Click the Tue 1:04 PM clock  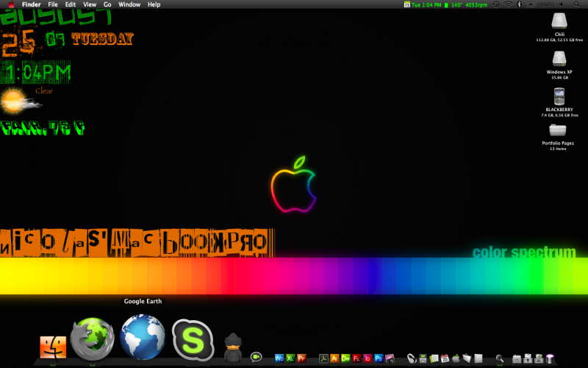point(426,5)
